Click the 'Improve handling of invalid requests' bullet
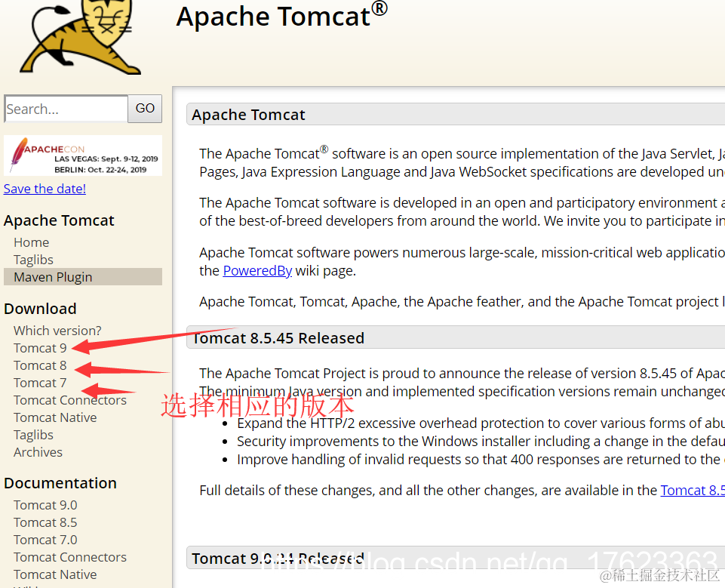725x588 pixels. pos(481,460)
